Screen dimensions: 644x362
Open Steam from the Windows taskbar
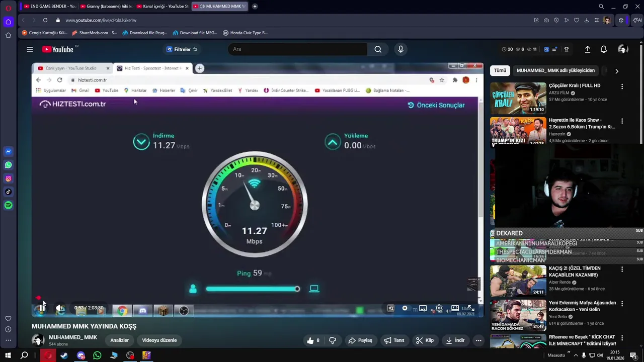[x=64, y=355]
